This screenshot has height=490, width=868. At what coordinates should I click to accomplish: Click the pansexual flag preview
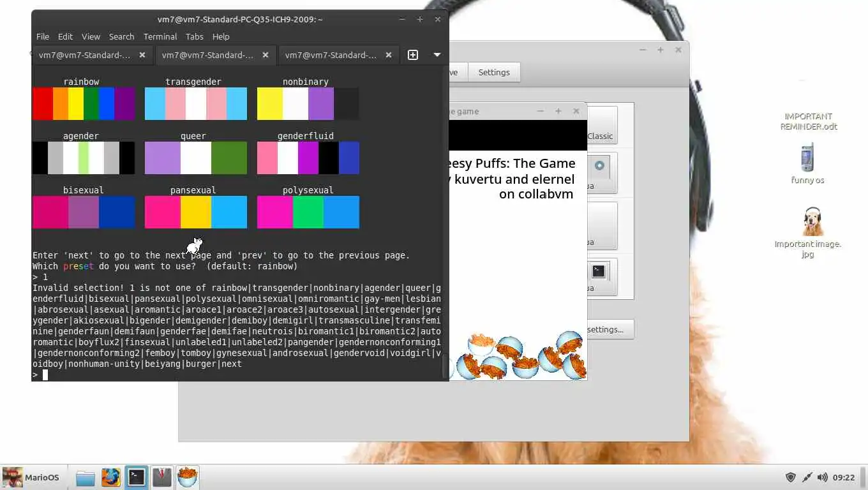[x=196, y=212]
